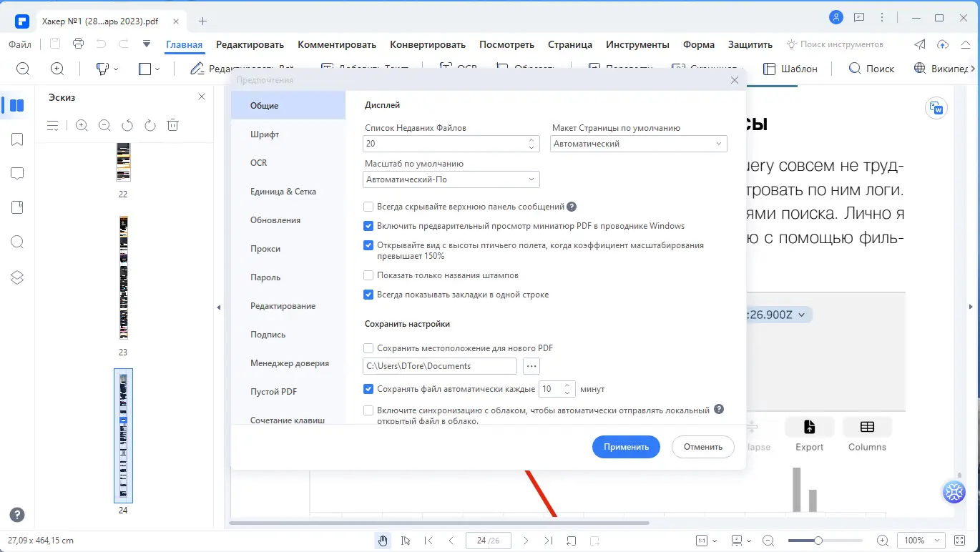Open the Комментировать ribbon tab

[x=337, y=44]
